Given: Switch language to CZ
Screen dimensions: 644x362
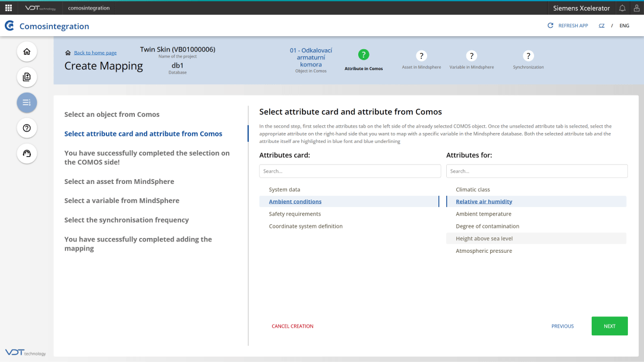Looking at the screenshot, I should (601, 26).
